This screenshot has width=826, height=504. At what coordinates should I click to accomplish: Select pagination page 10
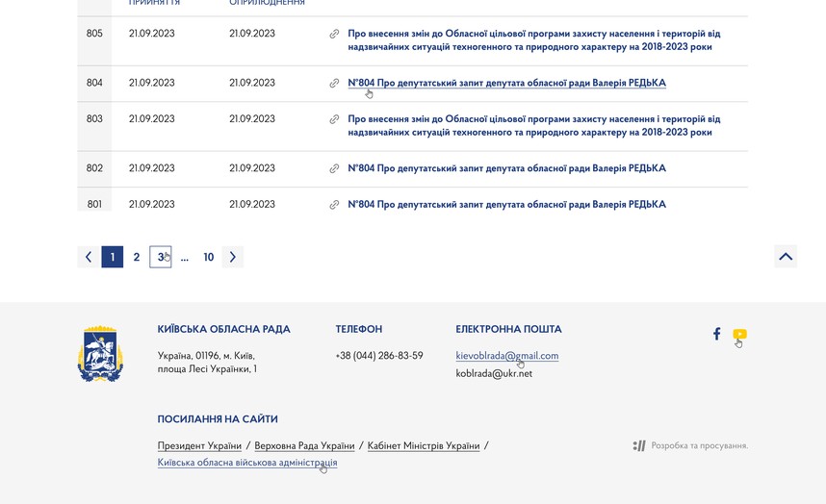tap(209, 257)
